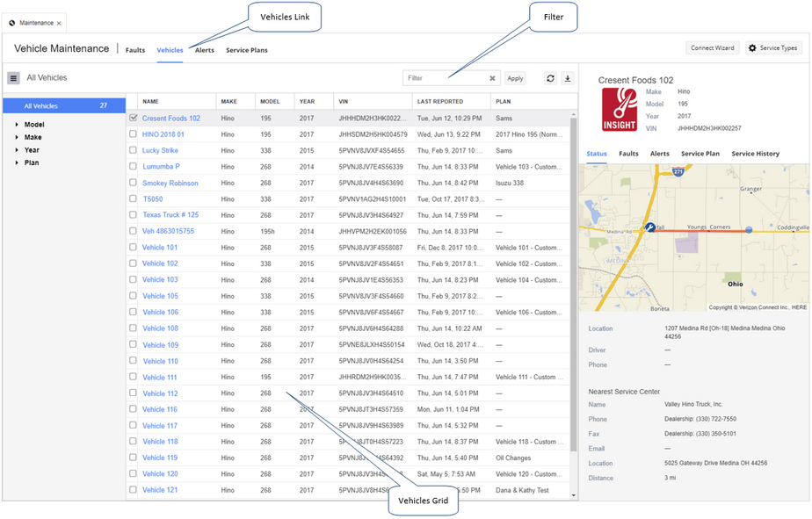This screenshot has width=812, height=519.
Task: Expand the Year tree group
Action: (x=17, y=150)
